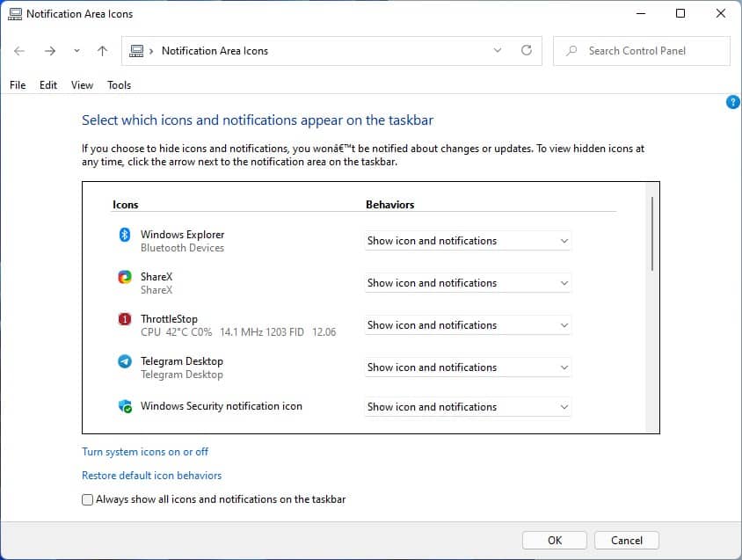Open the behavior dropdown for ShareX
This screenshot has width=742, height=560.
[467, 282]
